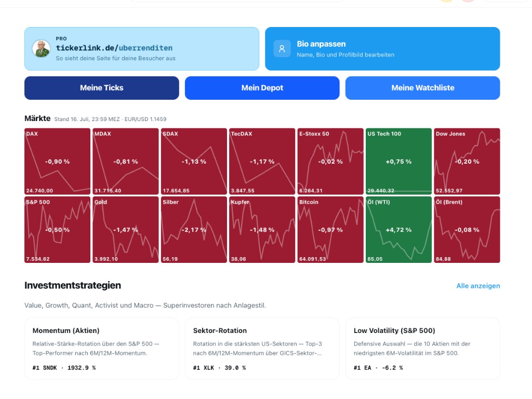Open the Bitcoin tile
This screenshot has height=399, width=532.
pyautogui.click(x=330, y=230)
